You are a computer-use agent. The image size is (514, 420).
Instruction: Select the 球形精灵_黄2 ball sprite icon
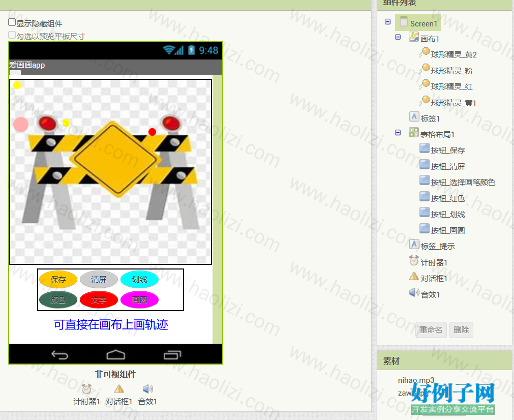pos(425,52)
